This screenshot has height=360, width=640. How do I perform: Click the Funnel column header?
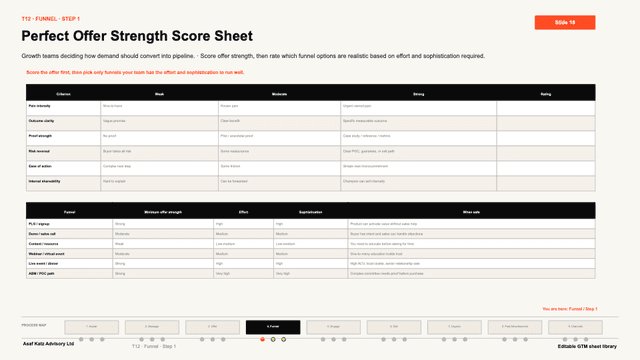(x=69, y=212)
